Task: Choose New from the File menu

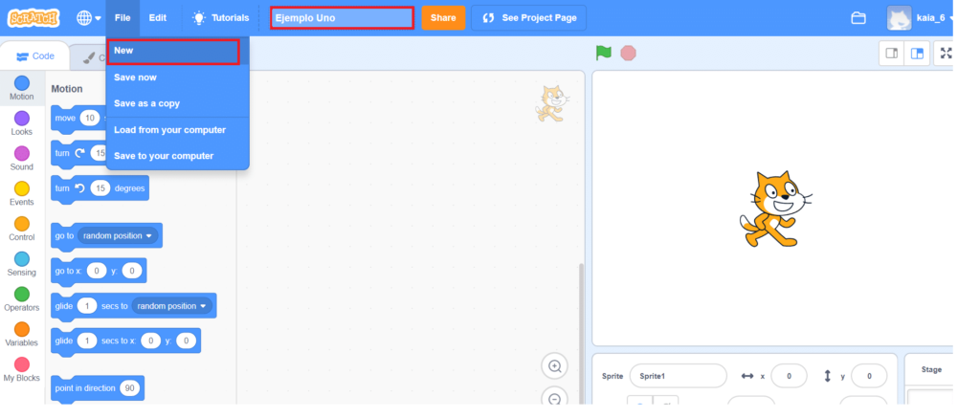Action: coord(173,52)
